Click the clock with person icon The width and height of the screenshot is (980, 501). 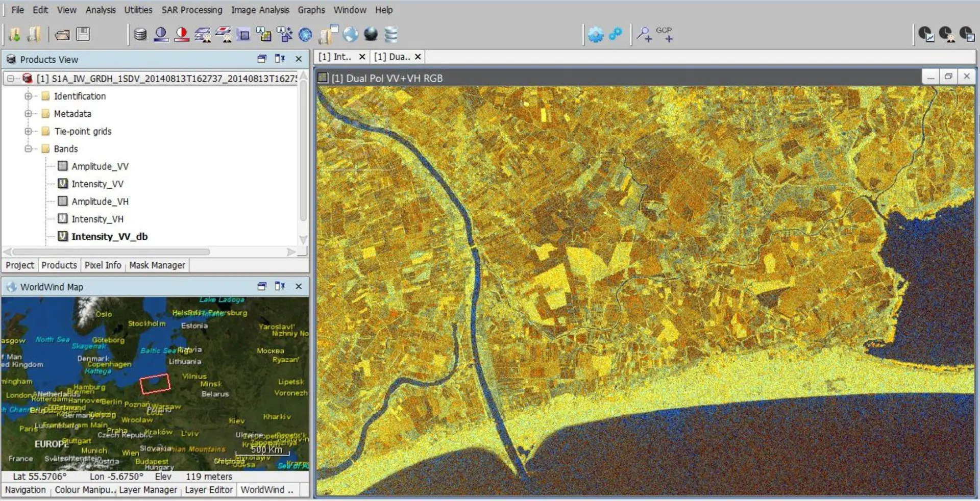tap(946, 34)
